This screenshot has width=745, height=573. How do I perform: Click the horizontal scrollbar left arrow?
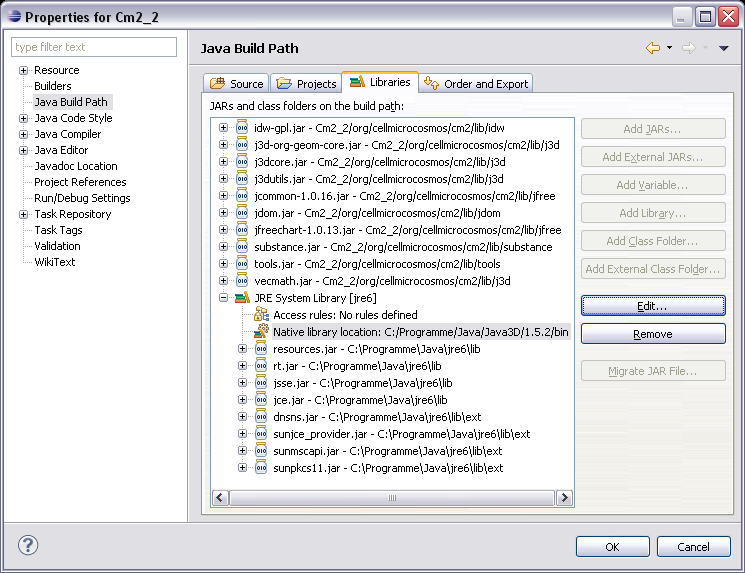(220, 497)
